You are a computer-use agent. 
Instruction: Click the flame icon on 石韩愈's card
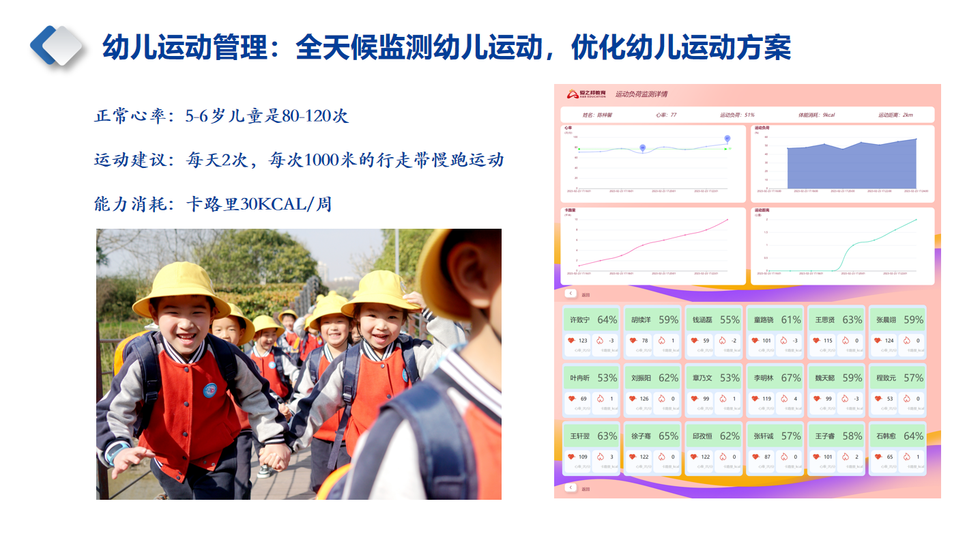[x=908, y=457]
